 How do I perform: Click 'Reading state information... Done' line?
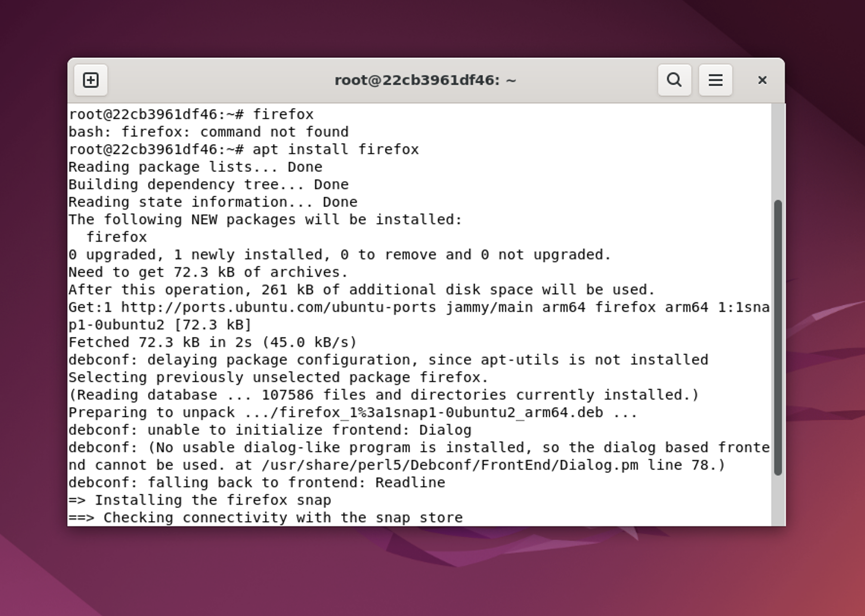point(213,202)
